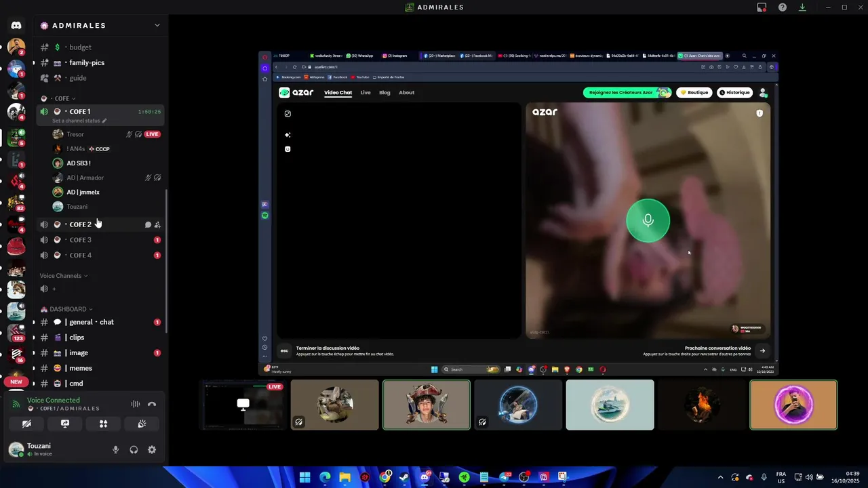Open Voice Connected connection details
The image size is (868, 488).
[x=54, y=400]
